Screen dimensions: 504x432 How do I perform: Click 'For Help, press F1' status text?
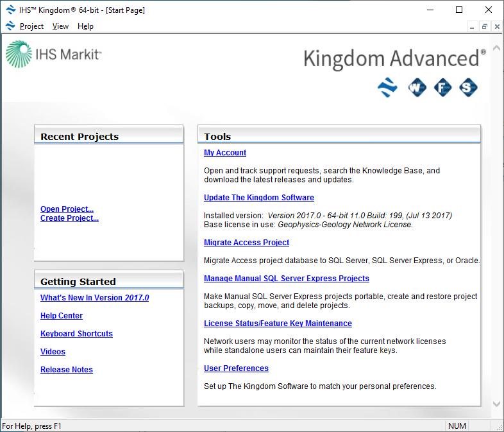tap(31, 426)
